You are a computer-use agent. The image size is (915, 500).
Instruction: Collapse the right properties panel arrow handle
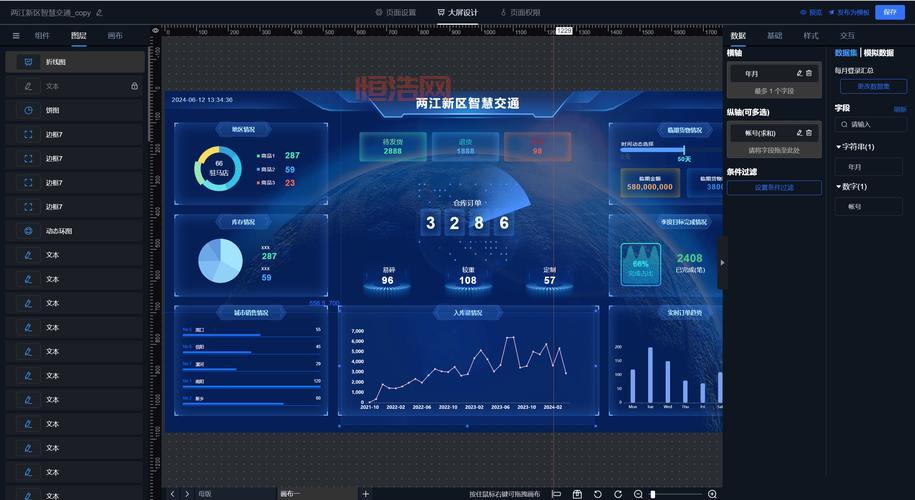click(x=722, y=263)
